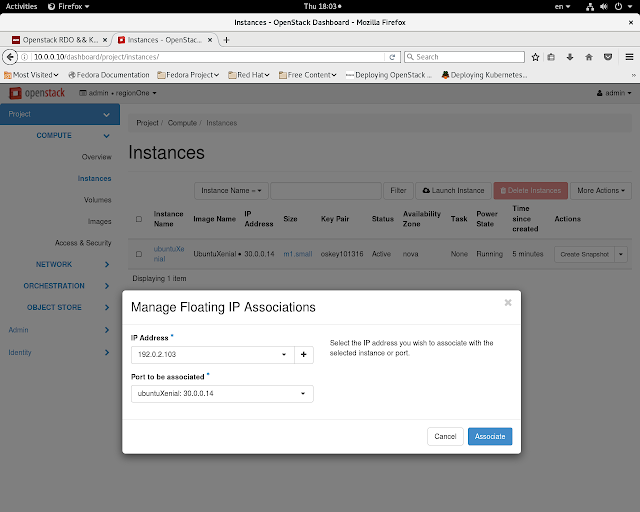Click the instance filter text field
This screenshot has height=512, width=640.
pos(326,191)
